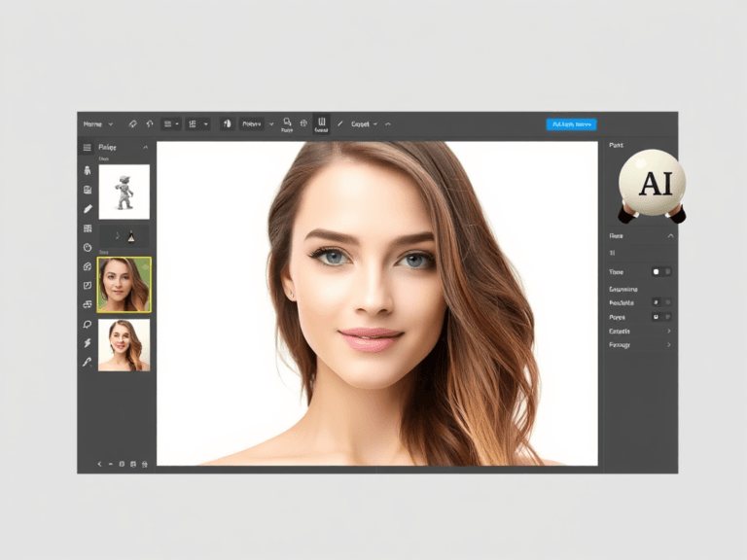This screenshot has width=747, height=560.
Task: Toggle the middle switch in the right panel
Action: [661, 302]
